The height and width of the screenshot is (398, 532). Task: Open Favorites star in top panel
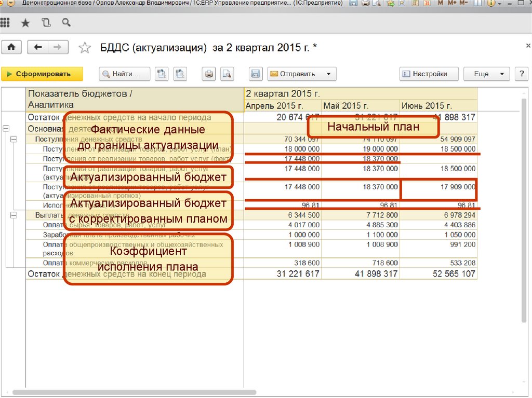tap(25, 23)
